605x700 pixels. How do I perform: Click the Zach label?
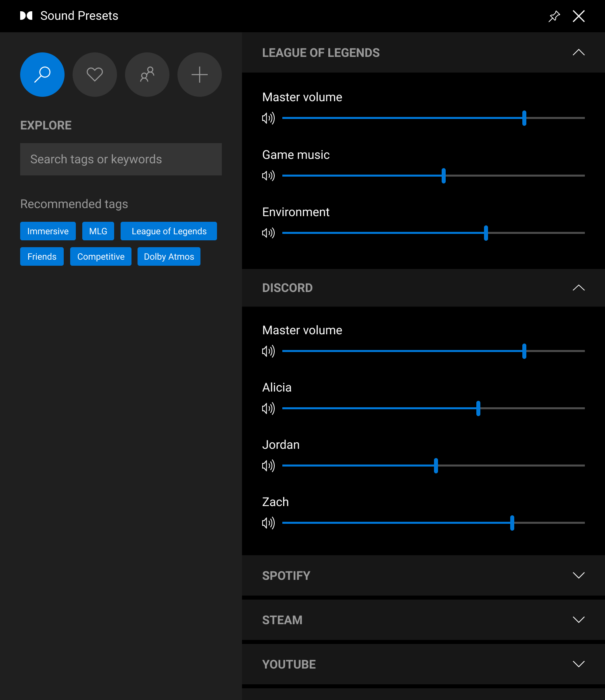[275, 502]
